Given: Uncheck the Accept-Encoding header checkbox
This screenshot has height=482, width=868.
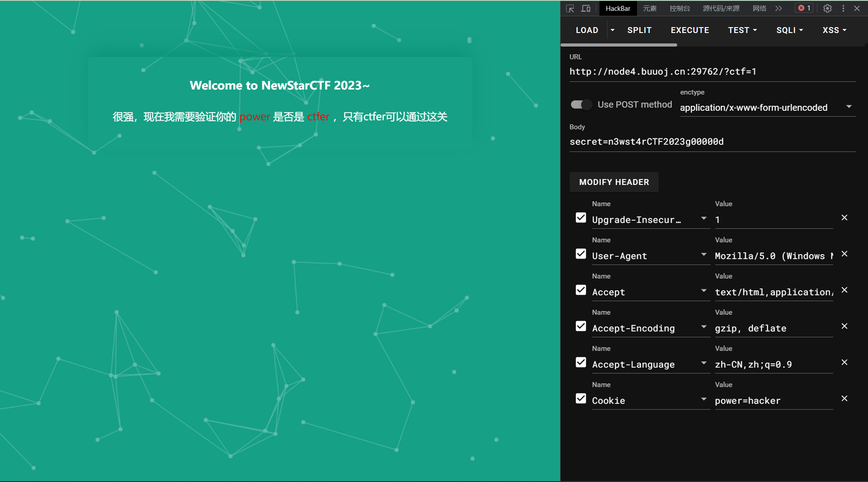Looking at the screenshot, I should (x=581, y=326).
